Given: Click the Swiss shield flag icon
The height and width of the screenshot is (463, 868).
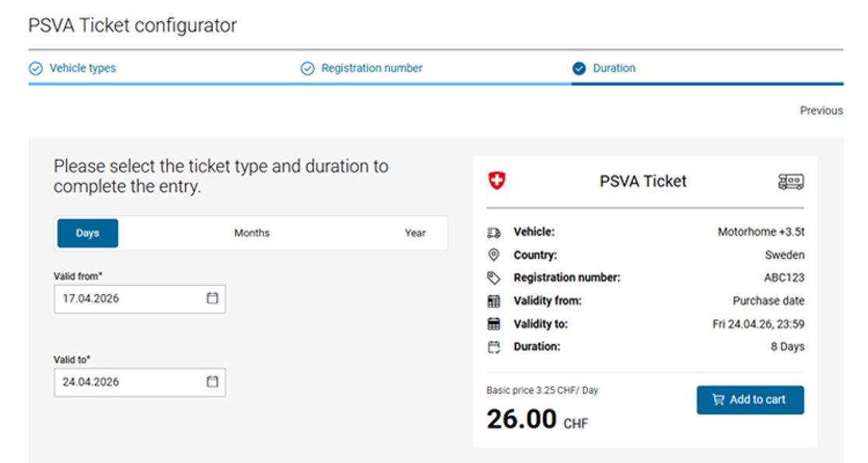Looking at the screenshot, I should [496, 181].
